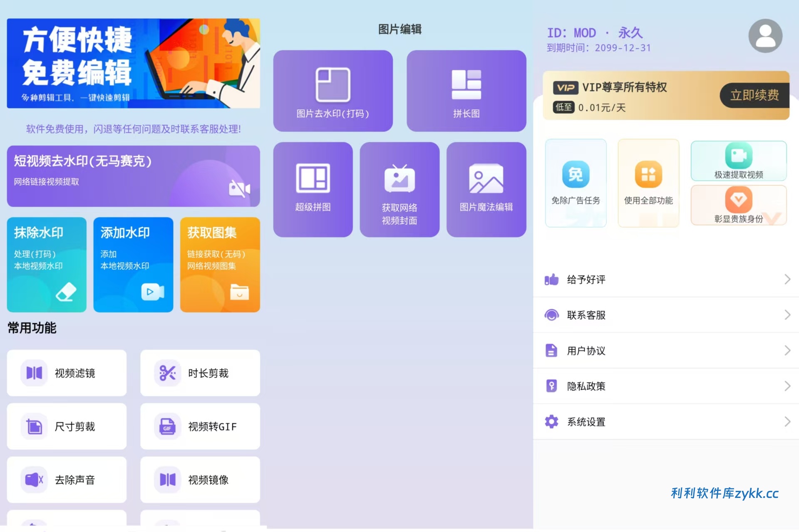
Task: Open 图片去水印(打码) image tool
Action: pos(333,91)
